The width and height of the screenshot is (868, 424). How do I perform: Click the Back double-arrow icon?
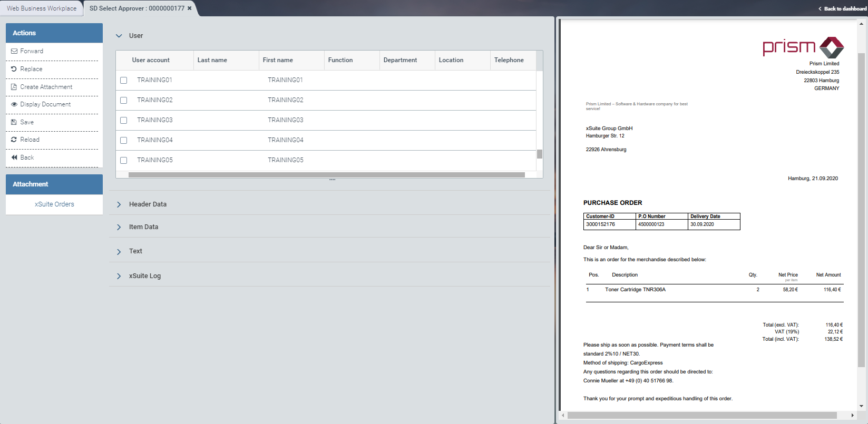point(14,157)
